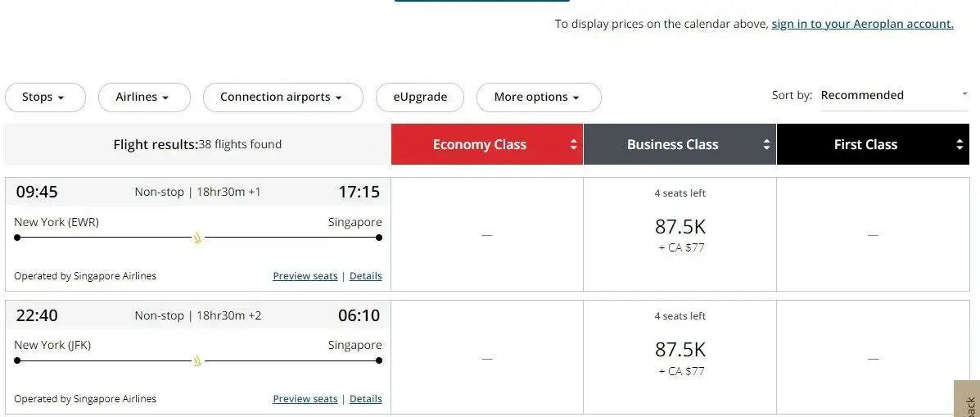Click sort arrows on First Class header

pyautogui.click(x=960, y=145)
